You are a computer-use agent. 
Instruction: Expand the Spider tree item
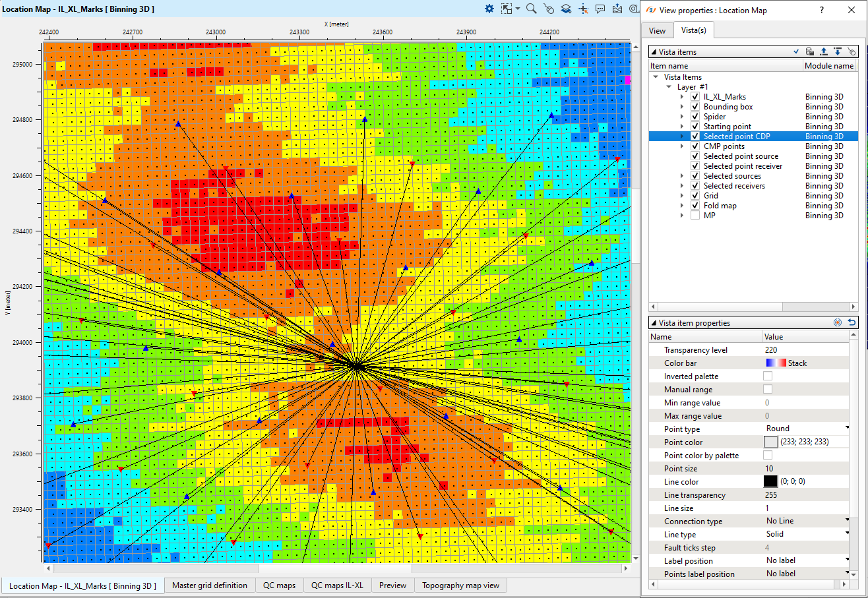(x=682, y=117)
